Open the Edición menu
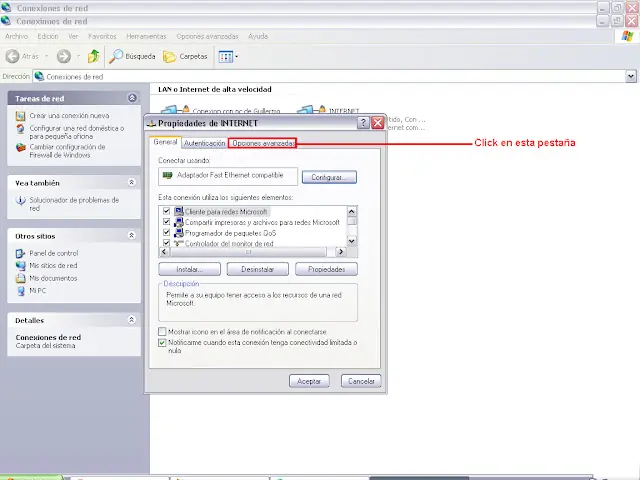 coord(48,36)
